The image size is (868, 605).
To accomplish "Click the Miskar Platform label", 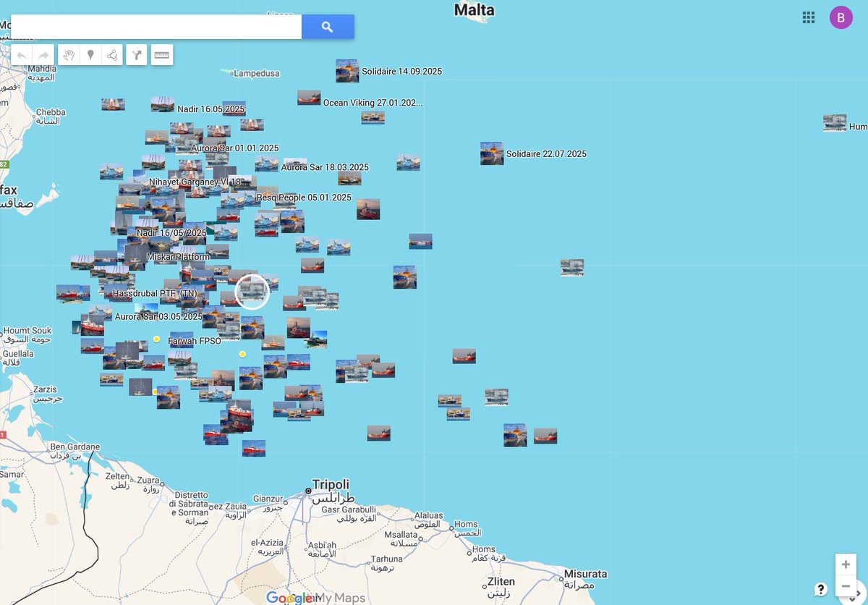I will 178,257.
